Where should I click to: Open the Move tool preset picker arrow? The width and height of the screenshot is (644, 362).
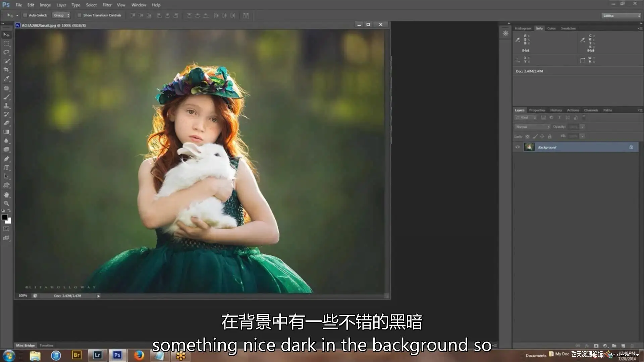[17, 15]
